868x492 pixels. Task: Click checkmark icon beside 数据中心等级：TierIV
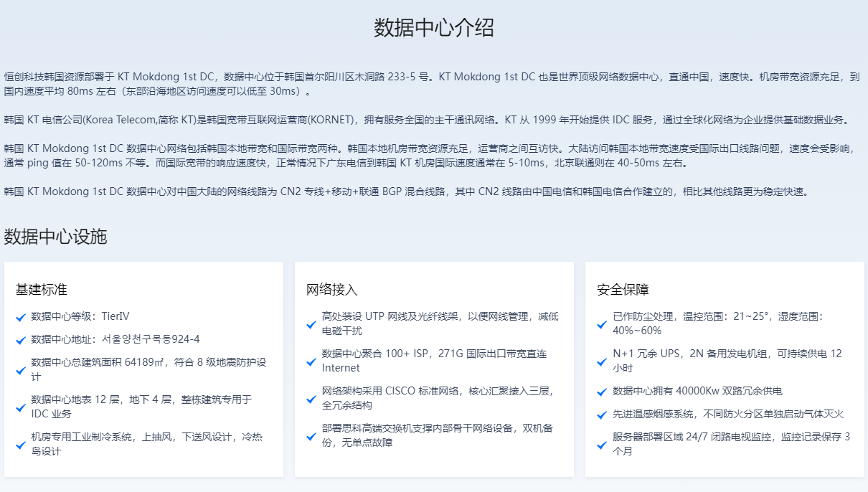(x=21, y=316)
